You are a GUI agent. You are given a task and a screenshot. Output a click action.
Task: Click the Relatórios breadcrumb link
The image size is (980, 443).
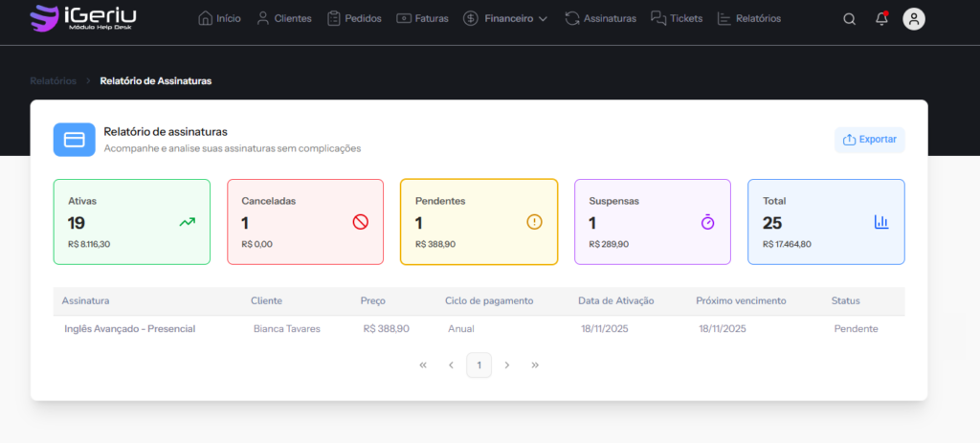click(53, 81)
